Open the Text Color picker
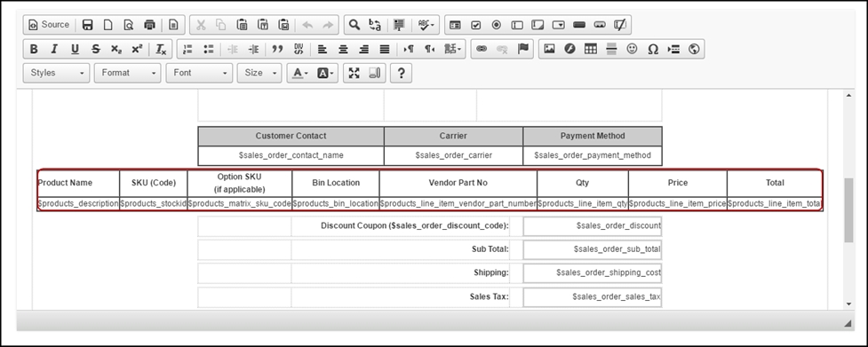Screen dimensions: 868x347 pos(300,73)
